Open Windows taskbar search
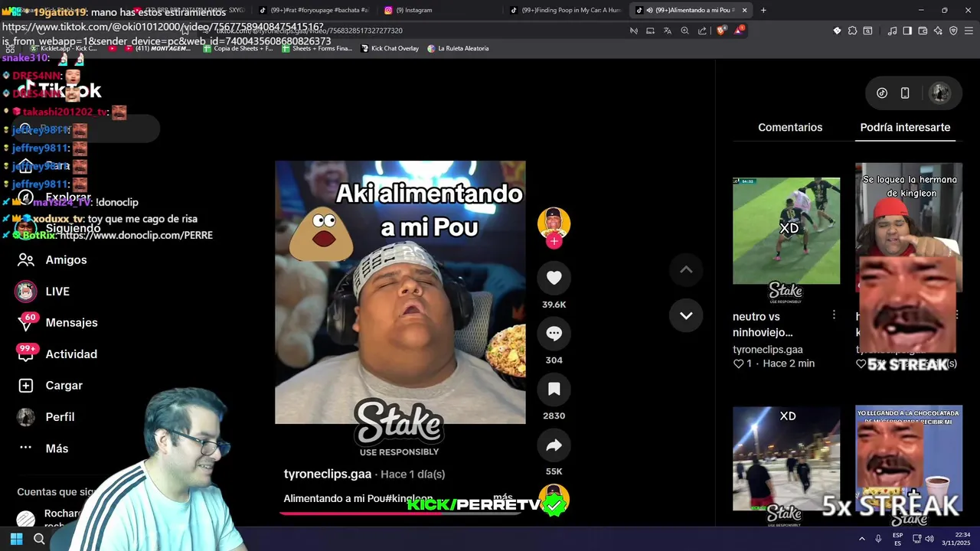 tap(39, 539)
